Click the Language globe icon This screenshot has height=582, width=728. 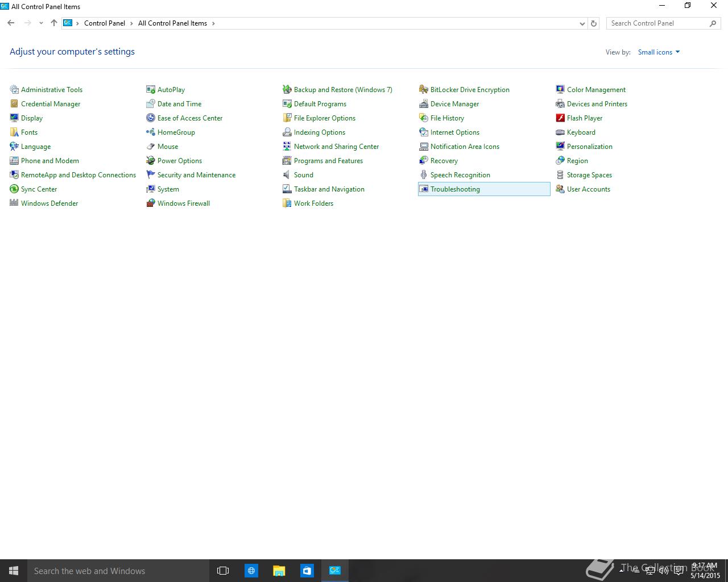[x=14, y=146]
